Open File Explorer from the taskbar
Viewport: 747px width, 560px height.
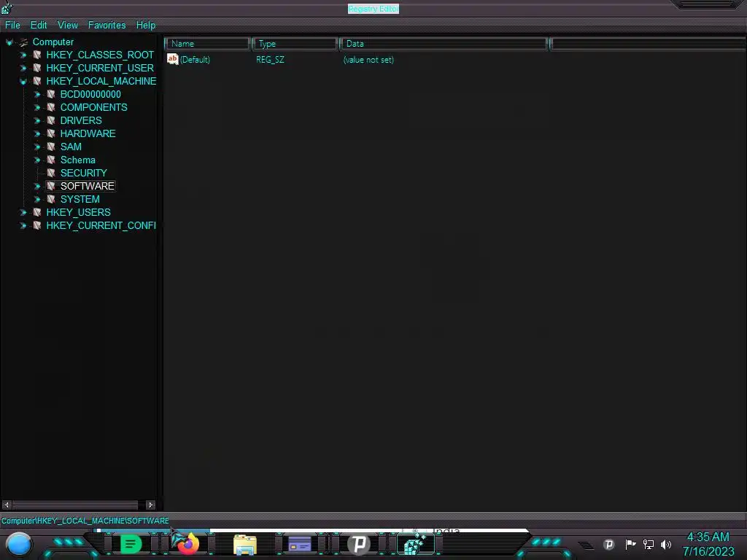click(245, 545)
